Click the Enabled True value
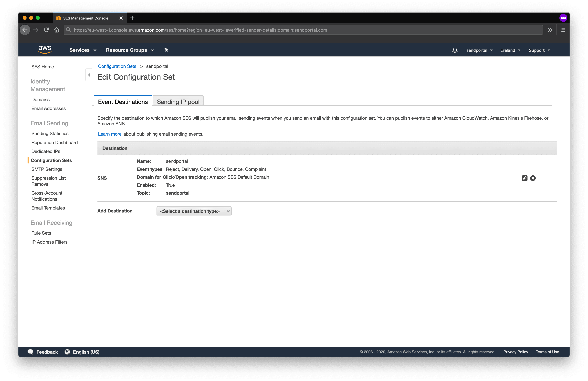 [170, 185]
